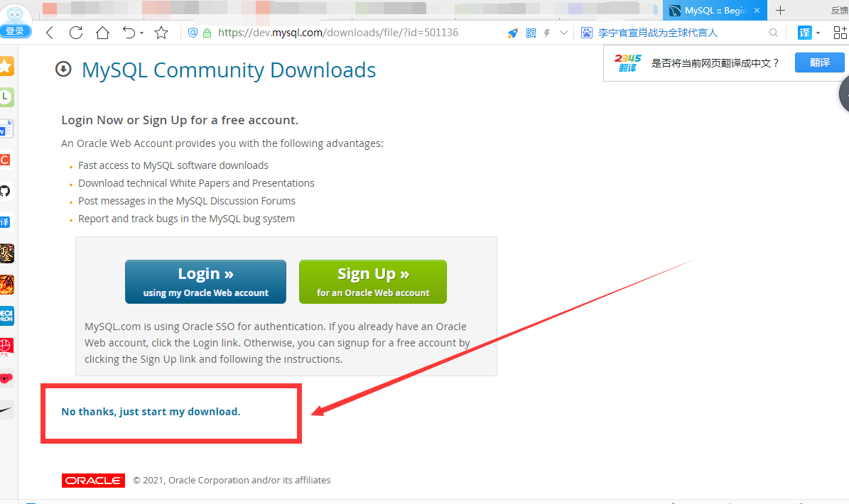The width and height of the screenshot is (849, 504).
Task: Click the Sign Up for Oracle account button
Action: click(x=373, y=282)
